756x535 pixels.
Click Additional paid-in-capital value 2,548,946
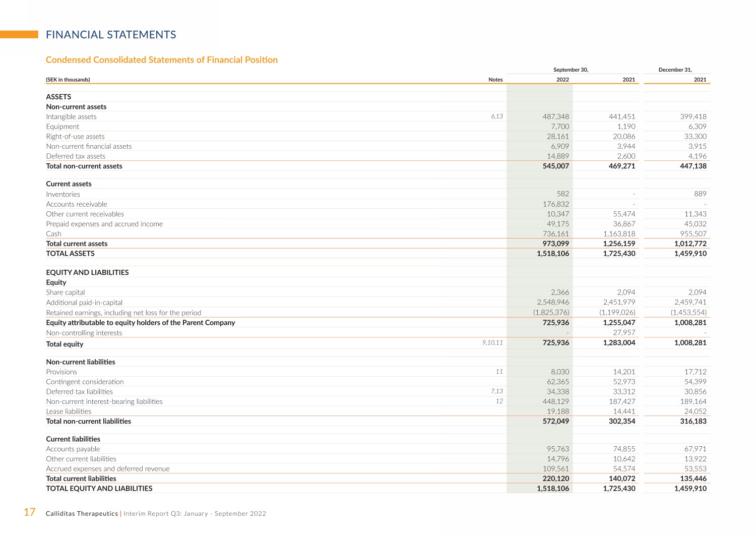click(x=553, y=302)
